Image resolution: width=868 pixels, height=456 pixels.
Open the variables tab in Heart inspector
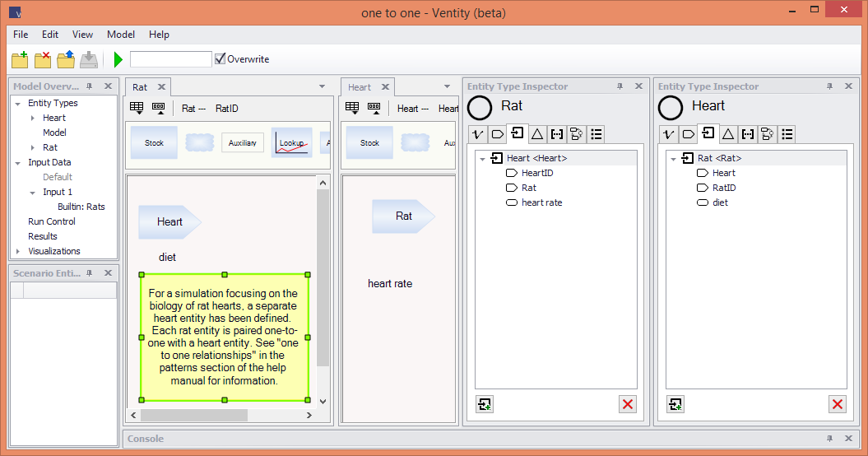pyautogui.click(x=668, y=134)
